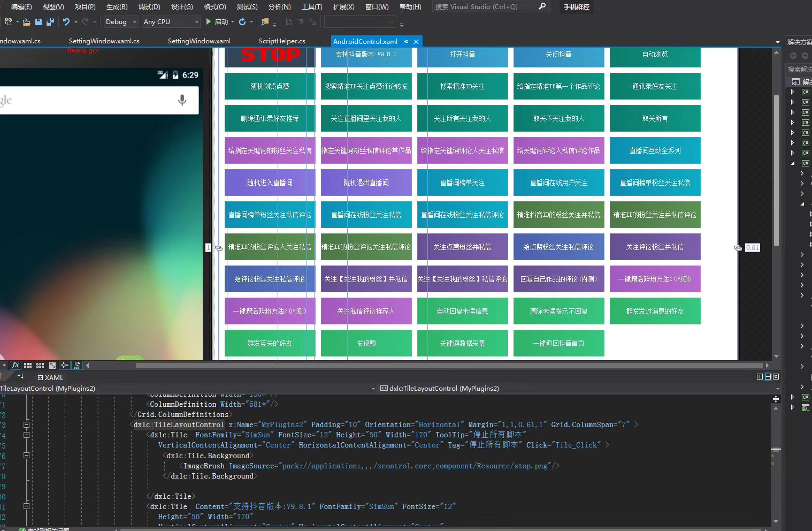Click the Solution Explorer back arrow icon
This screenshot has height=531, width=812.
[x=793, y=56]
